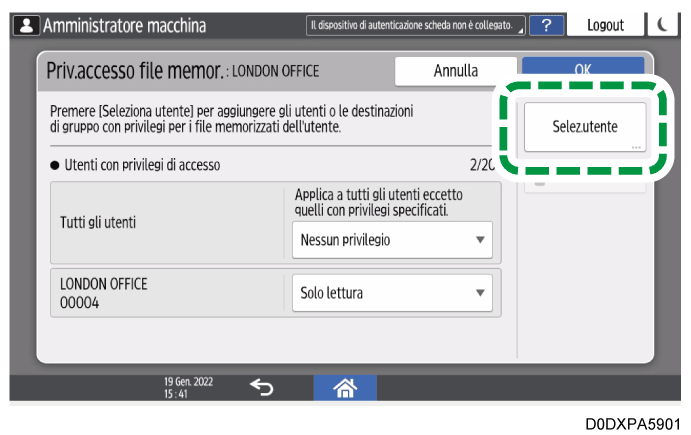The height and width of the screenshot is (435, 691).
Task: Click the Utenti con privilegi di accesso heading
Action: pos(142,165)
